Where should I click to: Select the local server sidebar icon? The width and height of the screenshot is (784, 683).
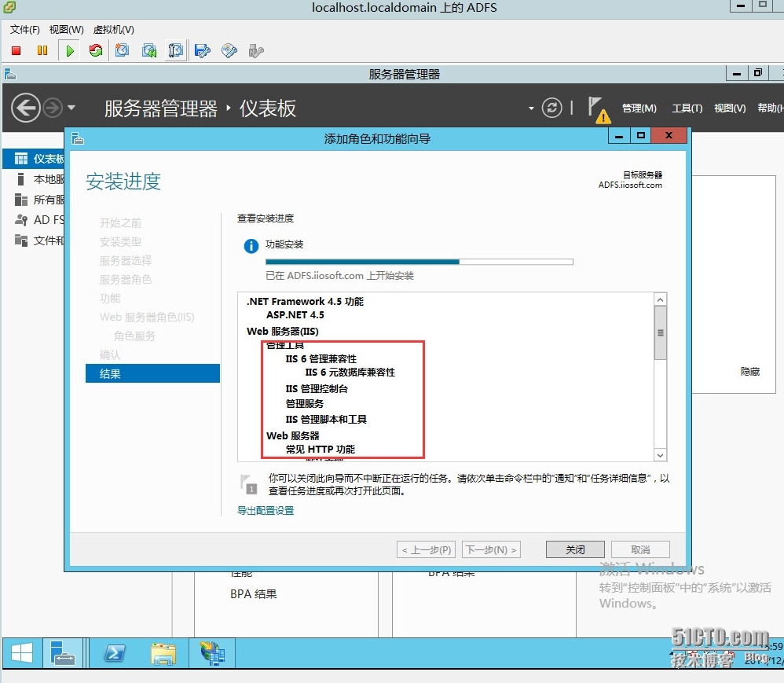[20, 179]
